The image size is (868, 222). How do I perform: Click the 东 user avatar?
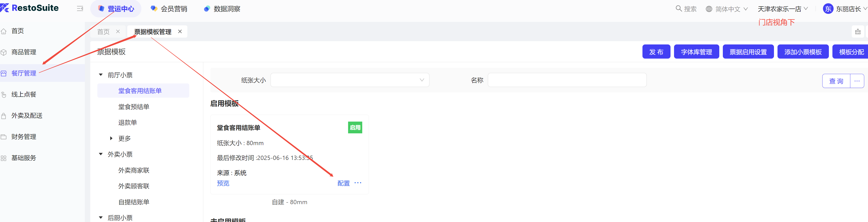tap(828, 9)
